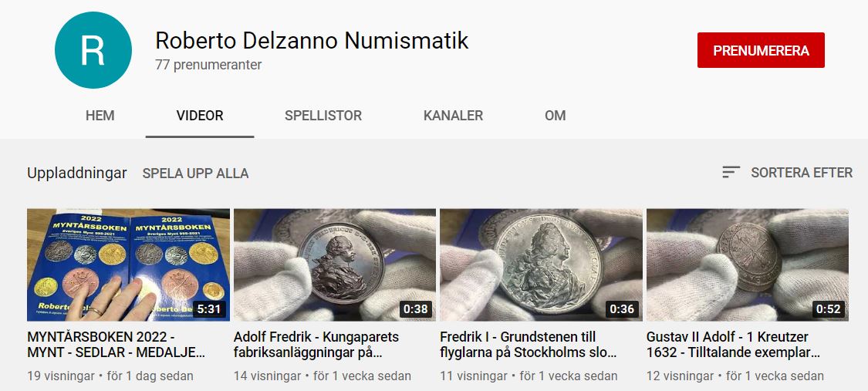The image size is (868, 391).
Task: Select the VIDEOR tab
Action: pos(200,116)
